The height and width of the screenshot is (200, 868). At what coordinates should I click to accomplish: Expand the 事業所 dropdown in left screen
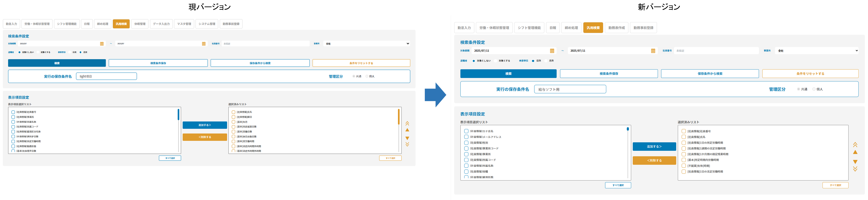click(367, 44)
